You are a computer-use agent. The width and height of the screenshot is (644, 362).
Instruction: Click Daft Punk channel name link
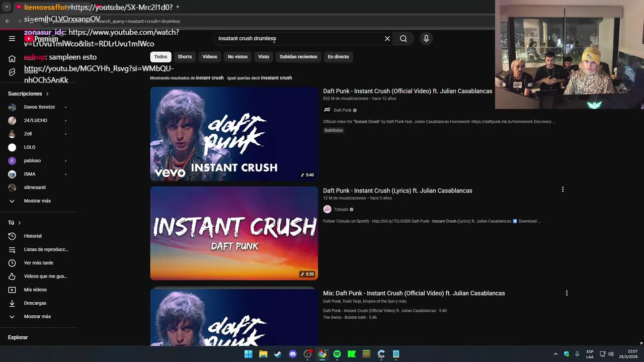pyautogui.click(x=343, y=110)
